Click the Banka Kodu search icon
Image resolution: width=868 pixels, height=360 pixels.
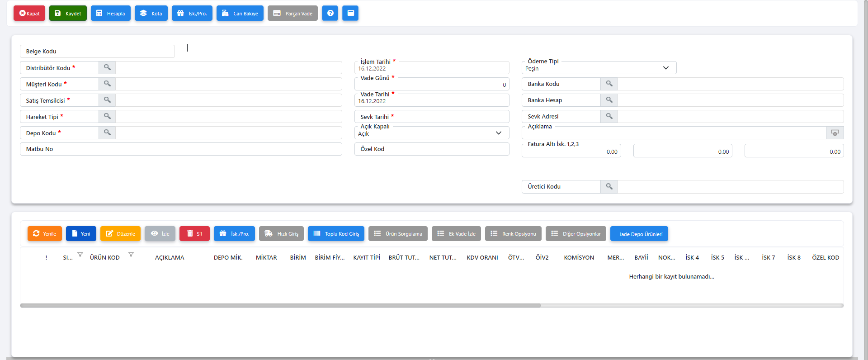pos(609,84)
